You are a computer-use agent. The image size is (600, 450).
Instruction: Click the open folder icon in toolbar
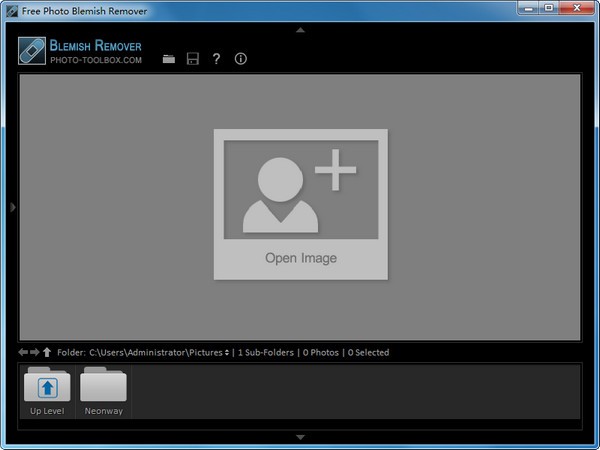[168, 60]
